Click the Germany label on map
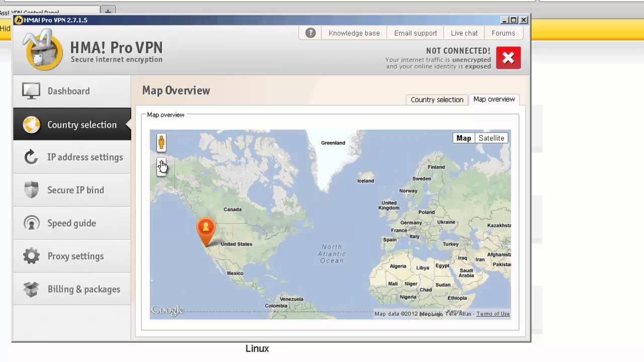 tap(411, 223)
